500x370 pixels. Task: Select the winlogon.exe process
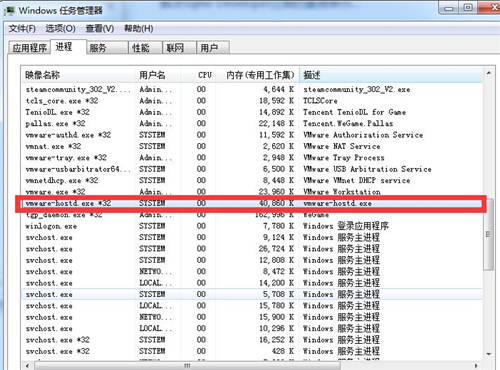pos(252,226)
